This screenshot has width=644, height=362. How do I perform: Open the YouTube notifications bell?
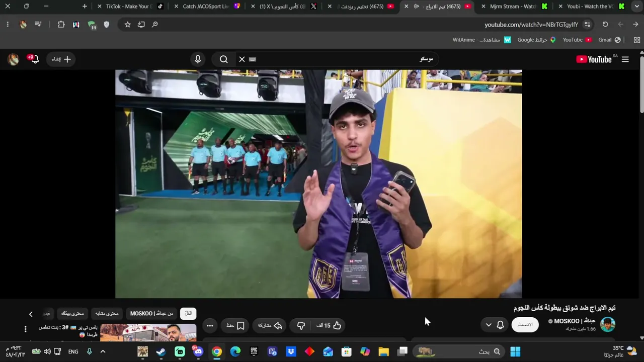34,59
